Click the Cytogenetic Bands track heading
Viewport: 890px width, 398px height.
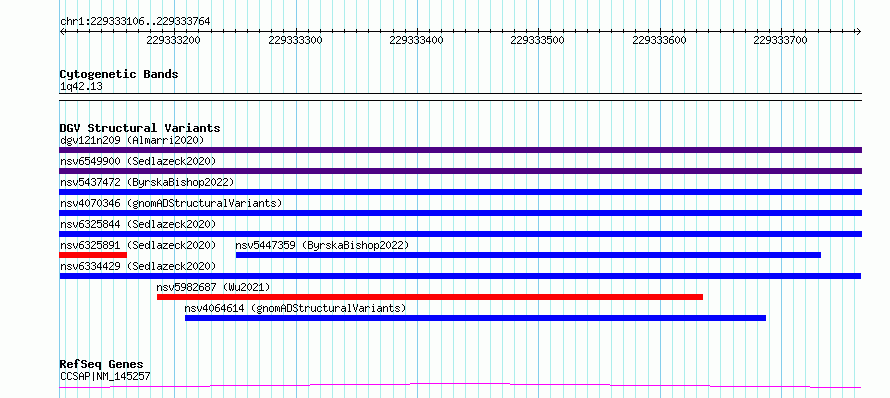pyautogui.click(x=119, y=74)
